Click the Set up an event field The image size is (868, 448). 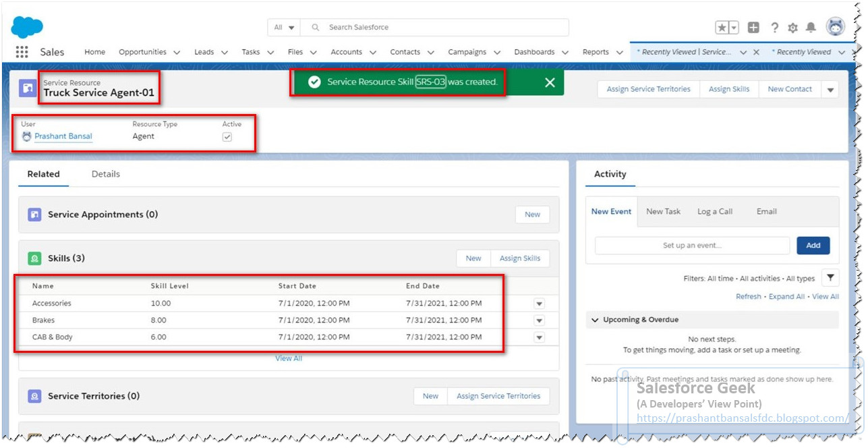692,246
